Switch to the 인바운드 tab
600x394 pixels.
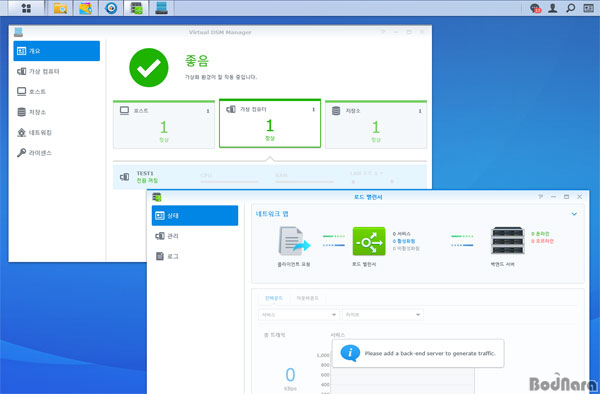point(274,298)
